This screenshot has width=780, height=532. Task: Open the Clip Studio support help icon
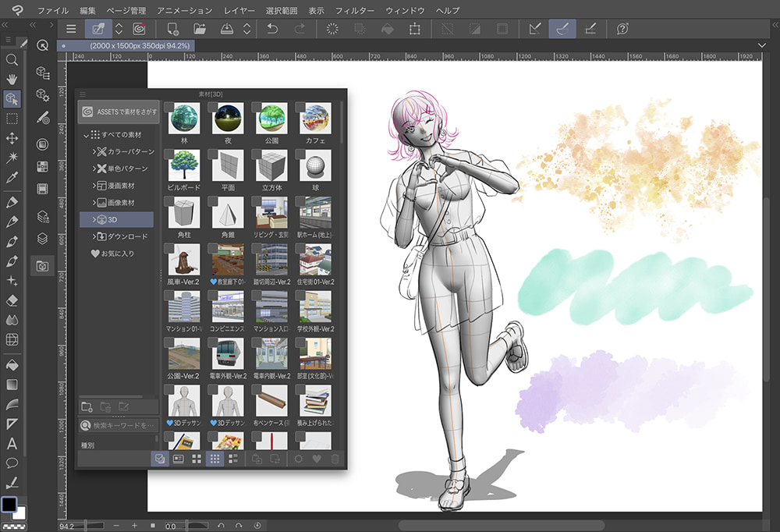pyautogui.click(x=622, y=29)
